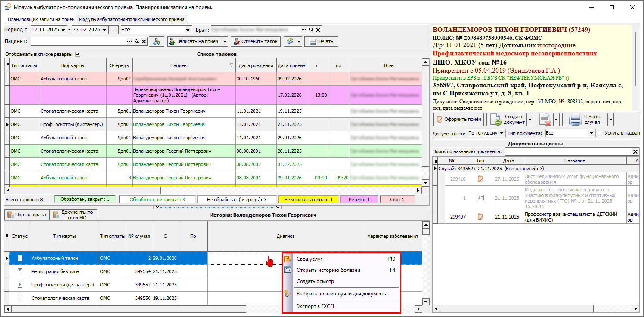Click the search magnifier in Пациент field

pyautogui.click(x=136, y=42)
